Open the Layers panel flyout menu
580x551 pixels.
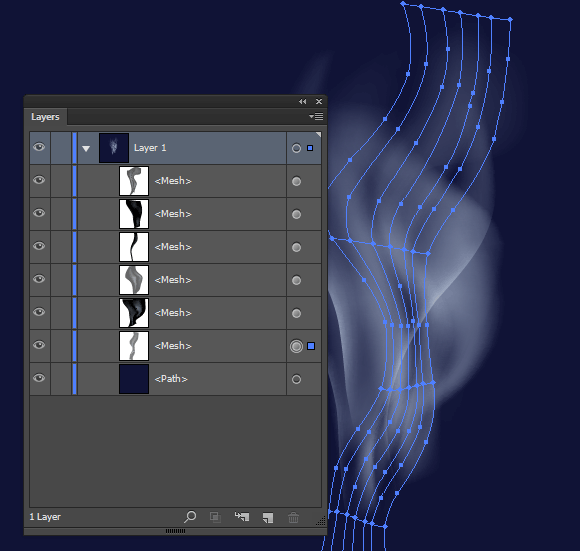click(316, 116)
